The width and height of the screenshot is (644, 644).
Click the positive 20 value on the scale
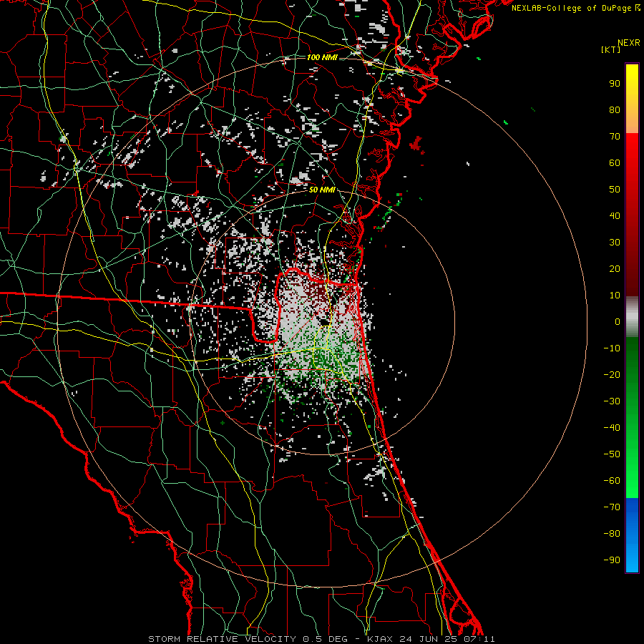point(615,269)
